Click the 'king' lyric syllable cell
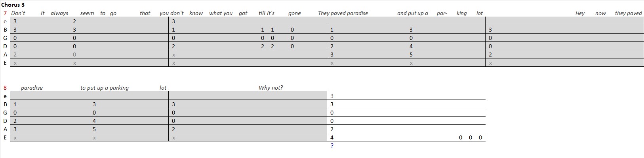Image resolution: width=644 pixels, height=158 pixels. tap(462, 13)
